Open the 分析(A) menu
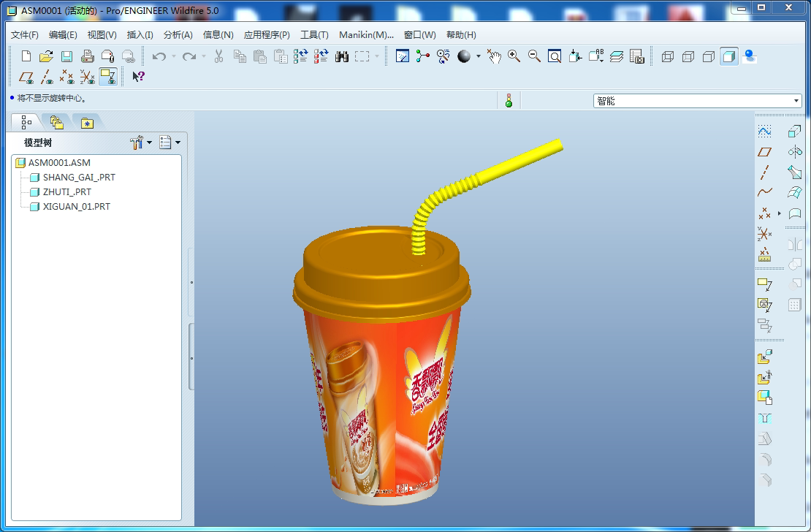The image size is (811, 532). tap(178, 34)
